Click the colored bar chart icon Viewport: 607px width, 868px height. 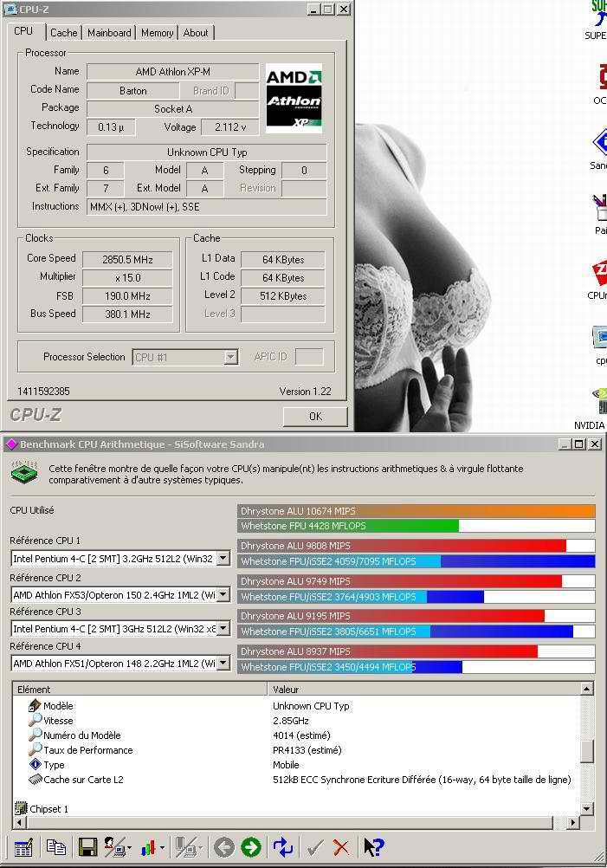click(x=148, y=847)
